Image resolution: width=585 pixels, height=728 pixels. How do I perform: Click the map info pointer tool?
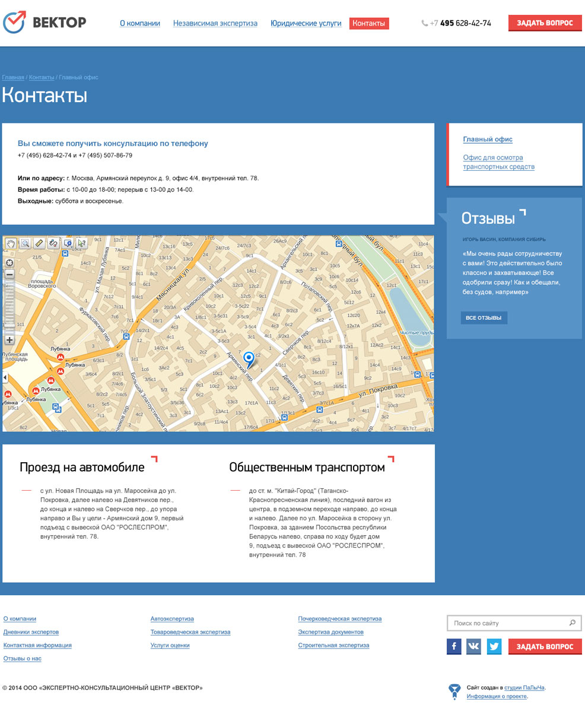[82, 243]
